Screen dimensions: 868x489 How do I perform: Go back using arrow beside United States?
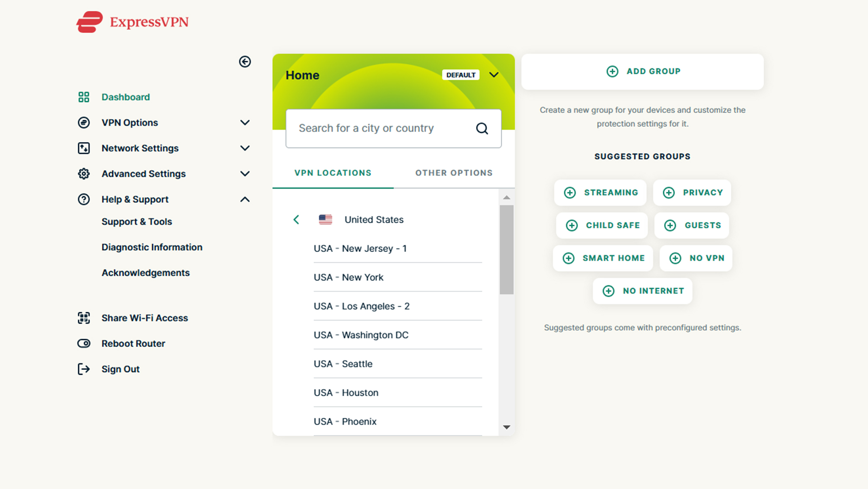coord(296,220)
